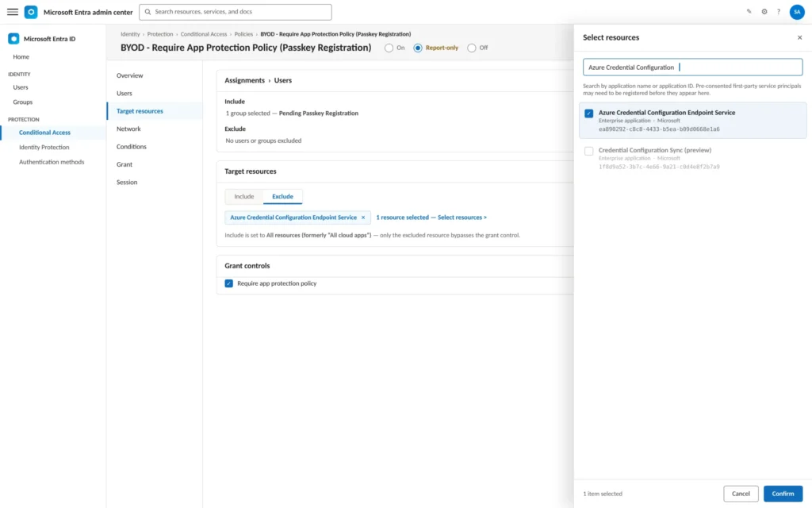The width and height of the screenshot is (812, 508).
Task: Open the SA account avatar
Action: (797, 11)
